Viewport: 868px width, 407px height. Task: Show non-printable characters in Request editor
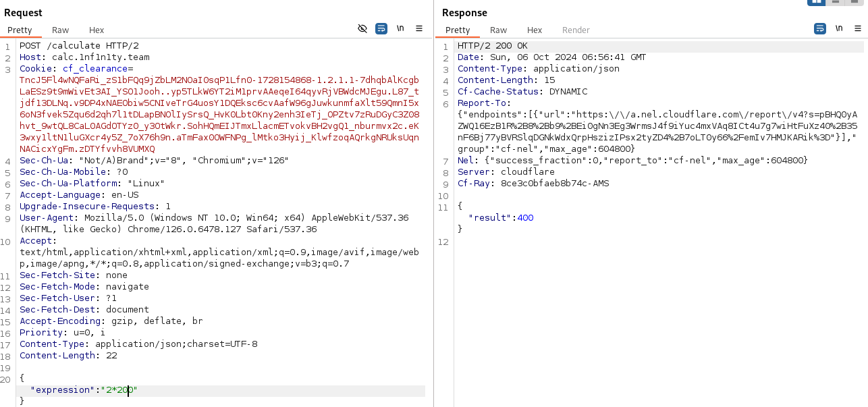click(400, 28)
